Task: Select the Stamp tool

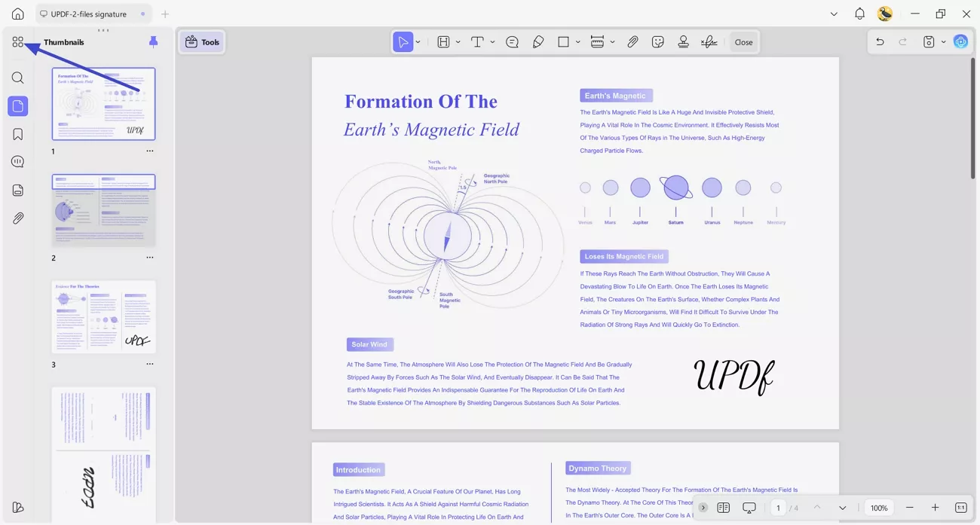Action: (683, 41)
